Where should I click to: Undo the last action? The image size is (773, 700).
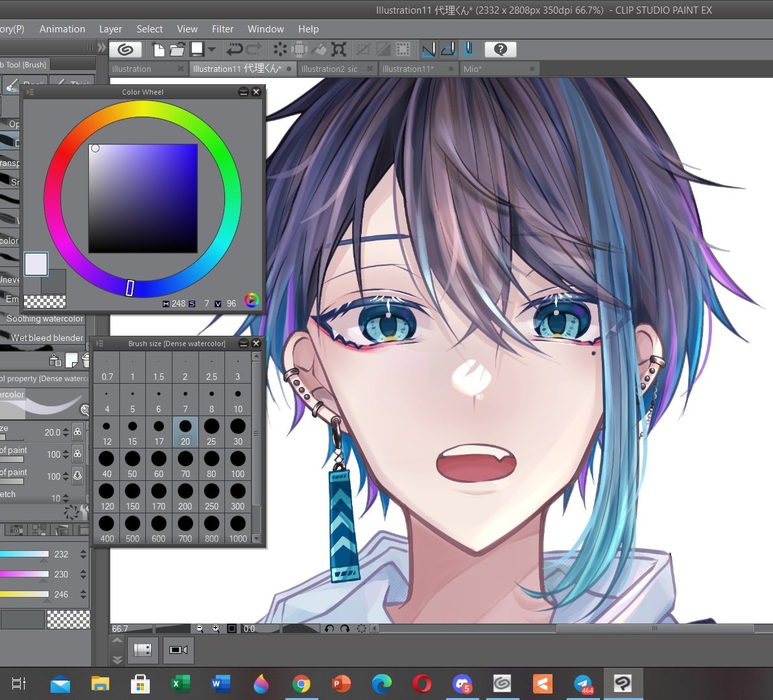coord(234,49)
